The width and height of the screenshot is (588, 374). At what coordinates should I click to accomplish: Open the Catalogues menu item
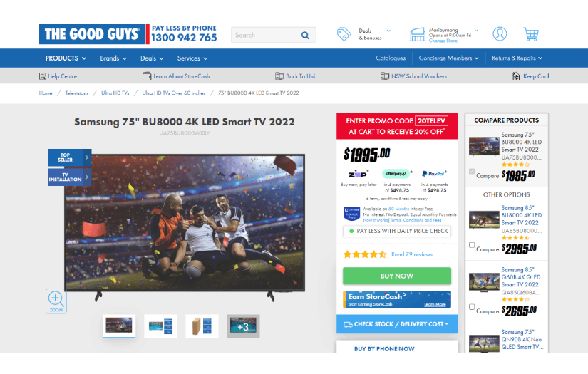pos(391,58)
